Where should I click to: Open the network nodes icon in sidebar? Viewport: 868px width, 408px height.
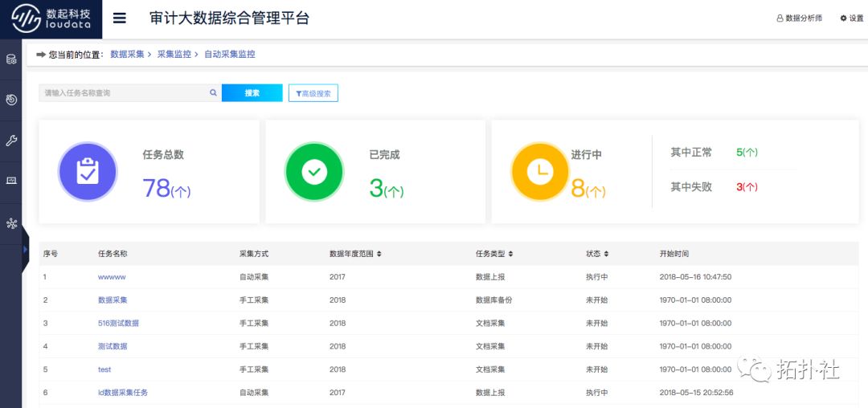11,223
